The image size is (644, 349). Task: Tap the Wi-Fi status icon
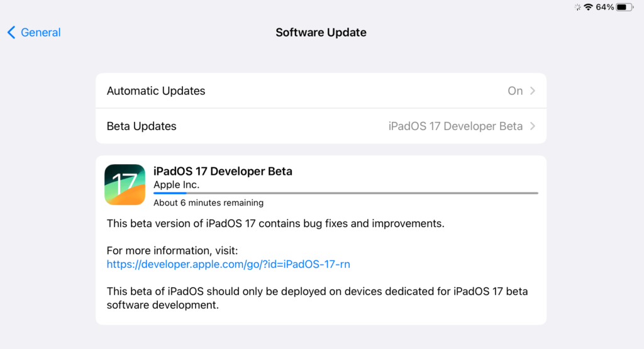pos(588,7)
